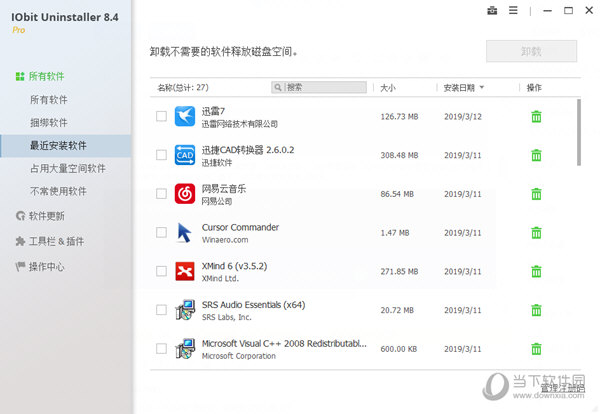Open 工具栏 & 插件 section
The image size is (600, 414).
[x=50, y=241]
